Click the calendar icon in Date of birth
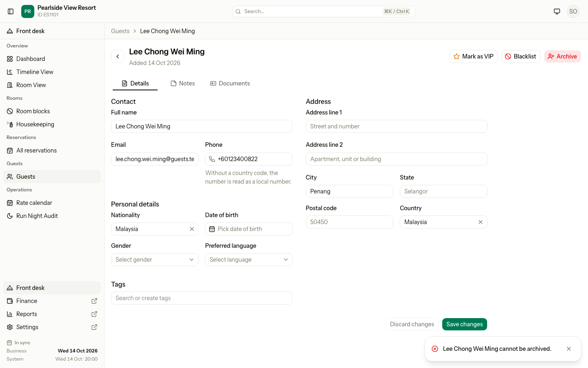This screenshot has height=368, width=588. [212, 229]
